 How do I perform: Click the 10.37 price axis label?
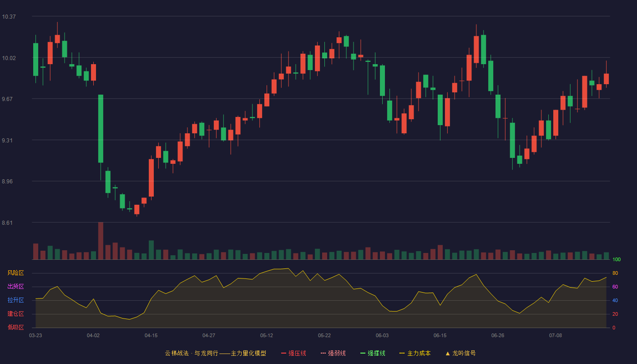9,17
